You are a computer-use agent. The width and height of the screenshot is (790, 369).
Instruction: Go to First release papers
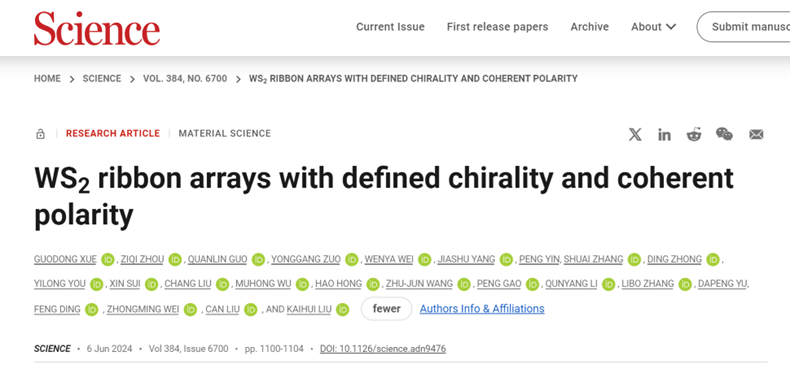[x=497, y=27]
